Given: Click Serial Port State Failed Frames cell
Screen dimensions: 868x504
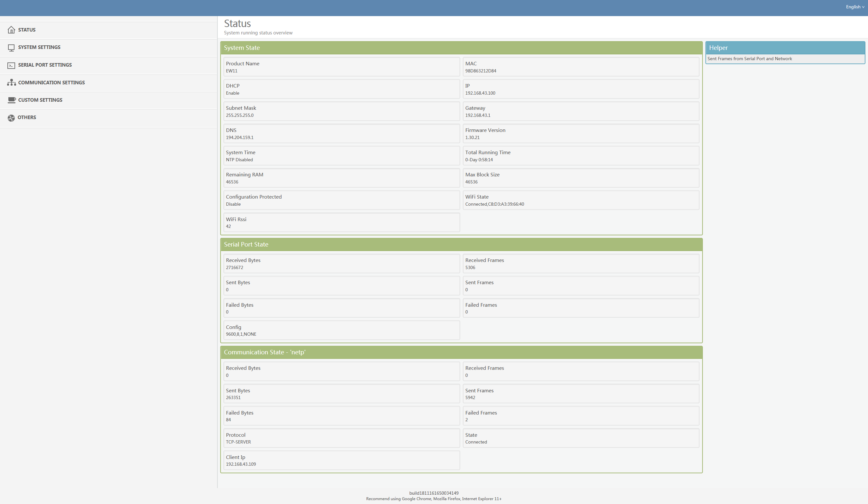Looking at the screenshot, I should pos(581,308).
